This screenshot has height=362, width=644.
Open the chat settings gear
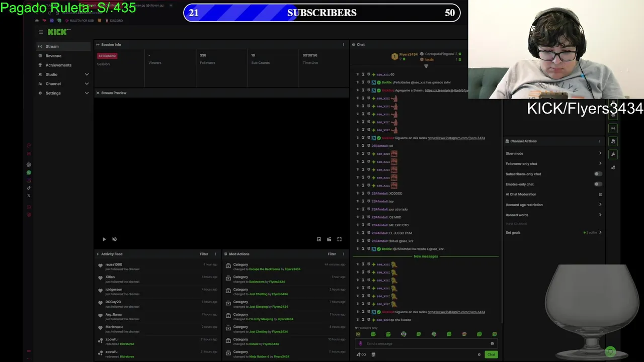479,354
